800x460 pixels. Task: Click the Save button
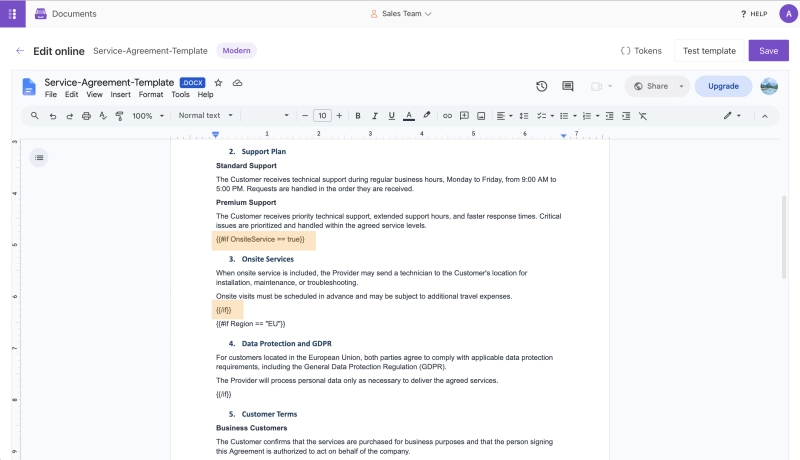click(768, 50)
